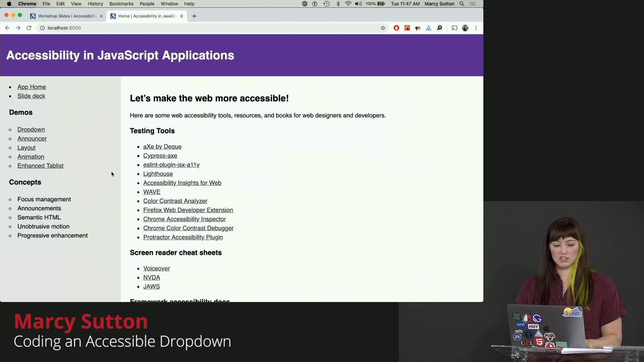Open the axe triangle extension icon
Viewport: 644px width, 362px height.
[428, 28]
